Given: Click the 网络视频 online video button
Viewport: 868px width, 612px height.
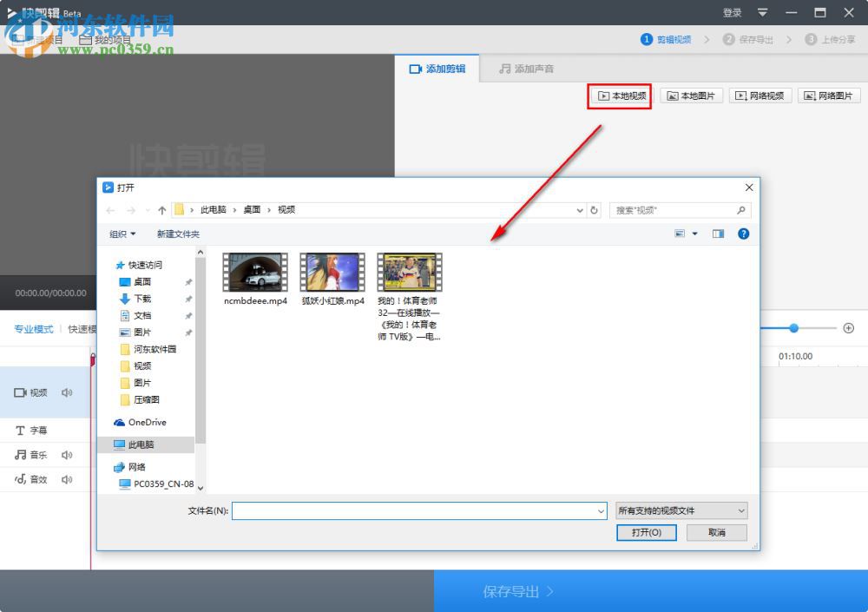Looking at the screenshot, I should 760,95.
